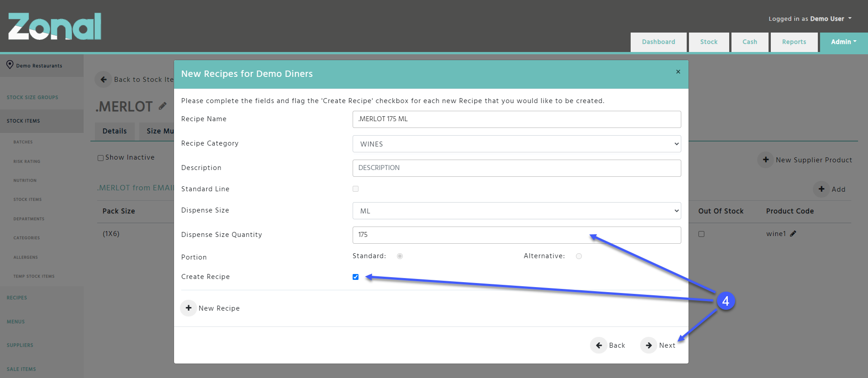
Task: Select Stock Items heading in sidebar
Action: [x=24, y=121]
